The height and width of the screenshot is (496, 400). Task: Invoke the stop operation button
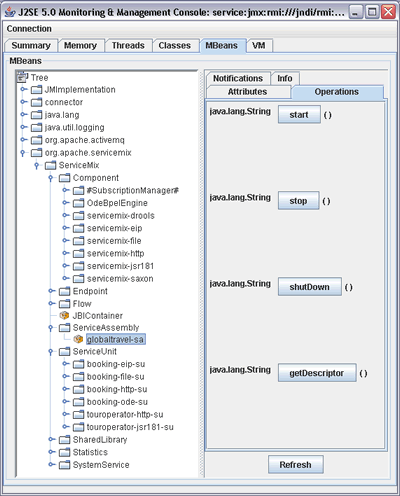(x=299, y=201)
